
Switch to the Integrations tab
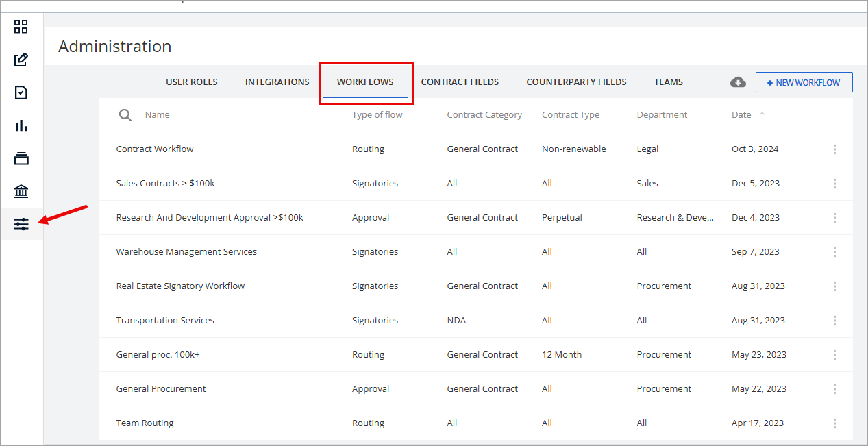pos(277,82)
